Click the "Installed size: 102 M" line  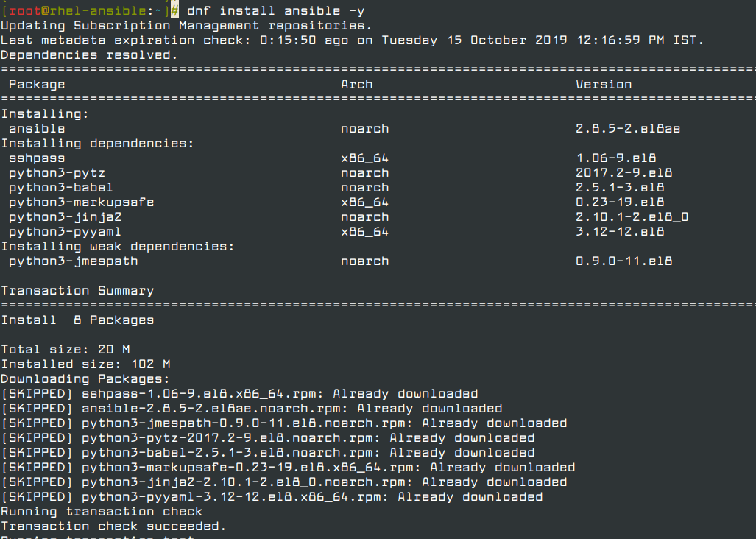pyautogui.click(x=85, y=364)
